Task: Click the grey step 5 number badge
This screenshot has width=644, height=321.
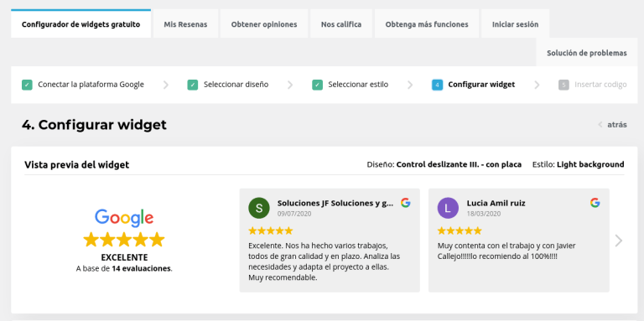Action: click(563, 85)
